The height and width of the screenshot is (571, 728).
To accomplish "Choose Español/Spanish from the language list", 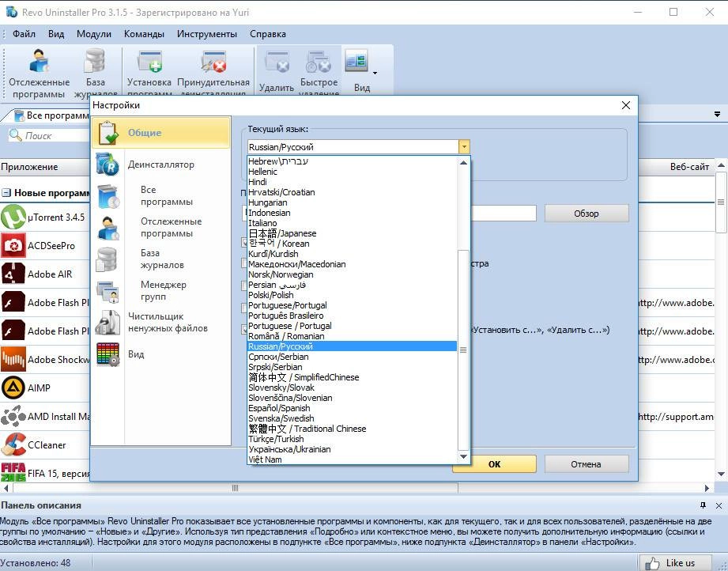I will pos(352,408).
